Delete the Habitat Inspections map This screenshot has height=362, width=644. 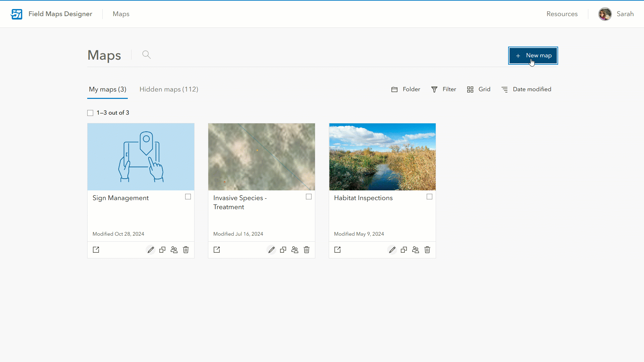(427, 250)
